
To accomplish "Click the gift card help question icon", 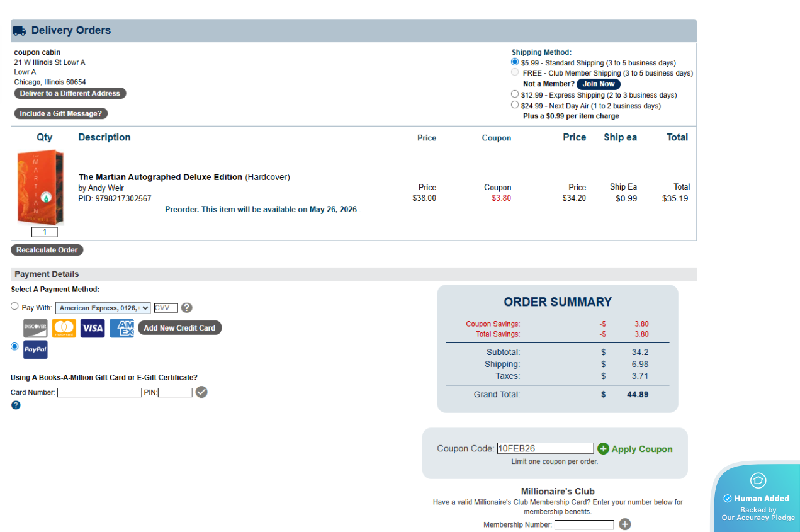I will (16, 405).
